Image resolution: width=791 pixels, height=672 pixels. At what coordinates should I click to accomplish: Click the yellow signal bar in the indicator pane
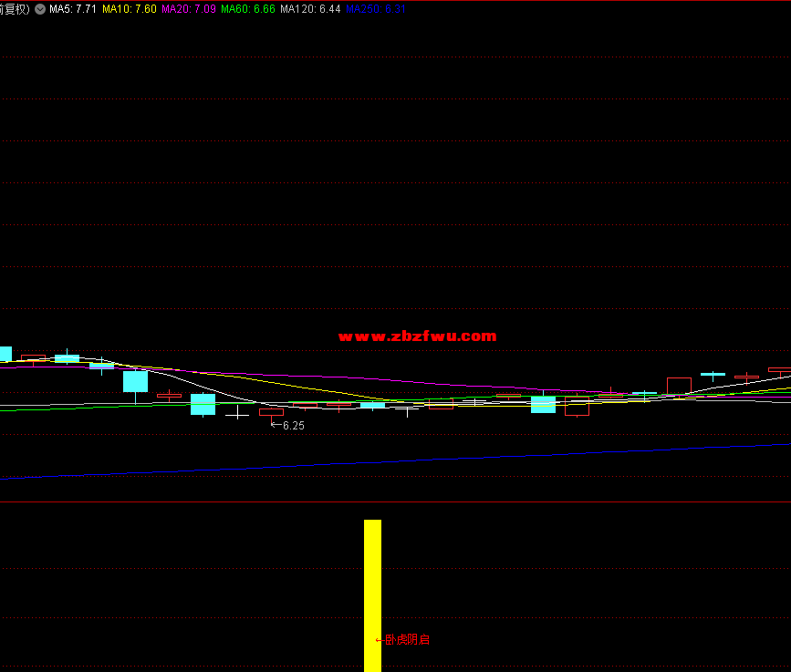pyautogui.click(x=373, y=595)
